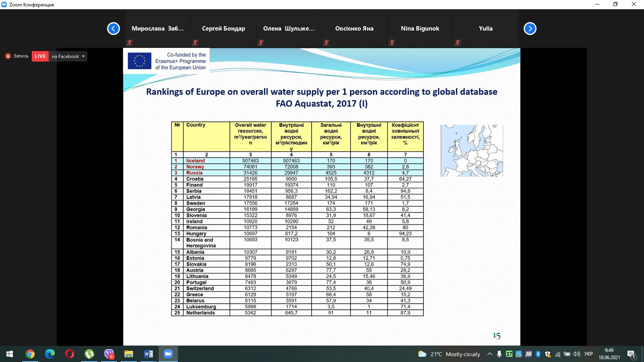
Task: Click the Zoom icon in the taskbar
Action: click(168, 354)
